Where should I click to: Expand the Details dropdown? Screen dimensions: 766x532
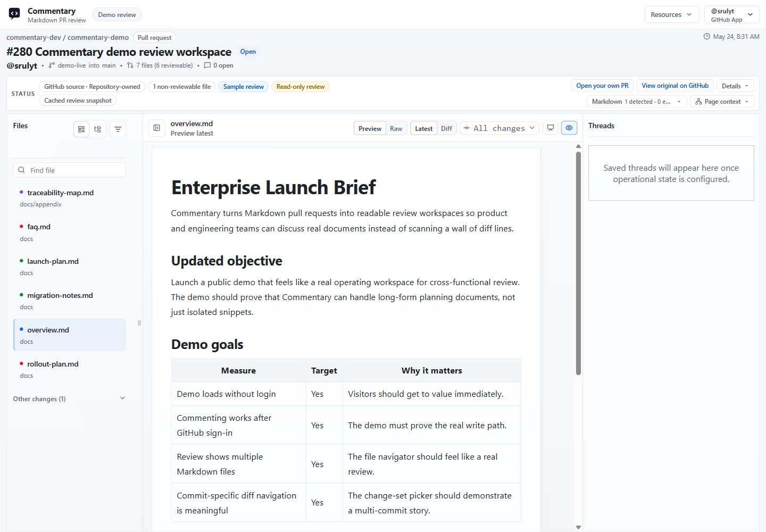coord(735,86)
